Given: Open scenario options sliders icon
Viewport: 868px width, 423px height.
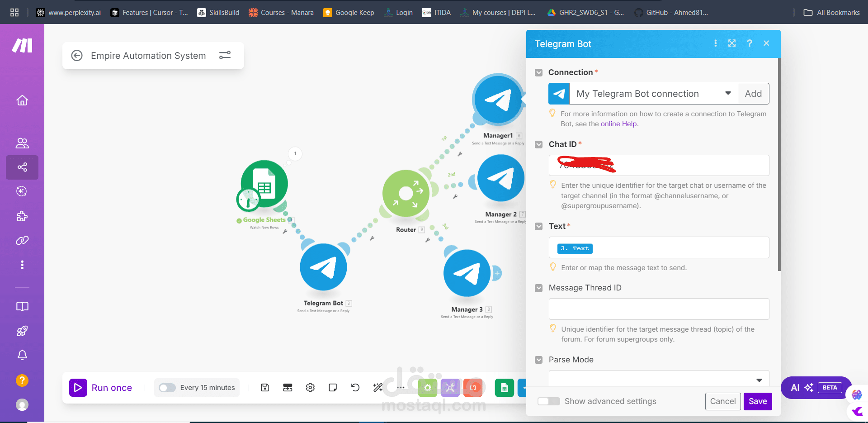Looking at the screenshot, I should [x=225, y=55].
